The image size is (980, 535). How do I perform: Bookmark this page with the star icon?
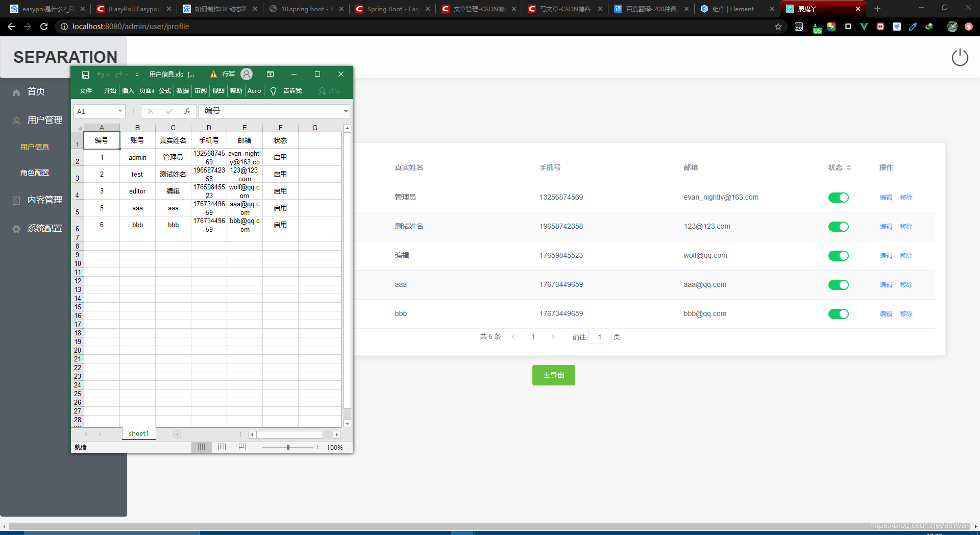point(778,27)
